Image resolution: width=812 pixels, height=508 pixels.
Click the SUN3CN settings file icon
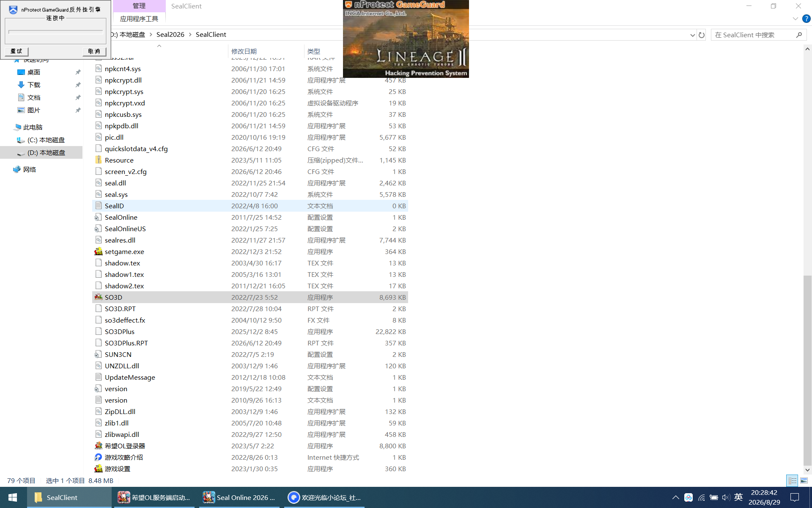[x=99, y=354]
